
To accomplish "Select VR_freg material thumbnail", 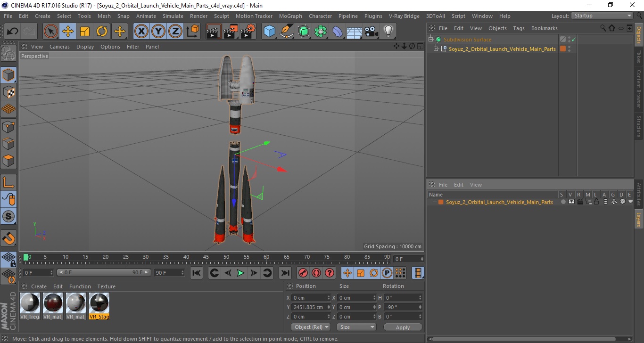I will click(30, 306).
